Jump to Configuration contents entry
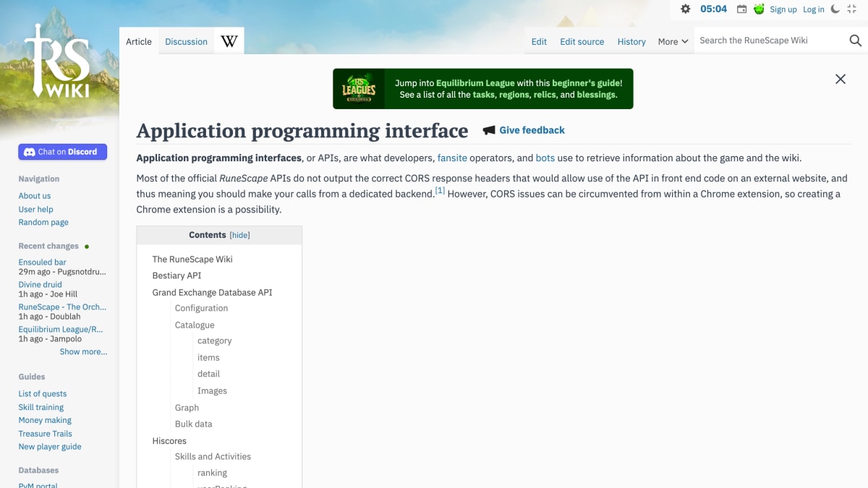 click(x=201, y=308)
